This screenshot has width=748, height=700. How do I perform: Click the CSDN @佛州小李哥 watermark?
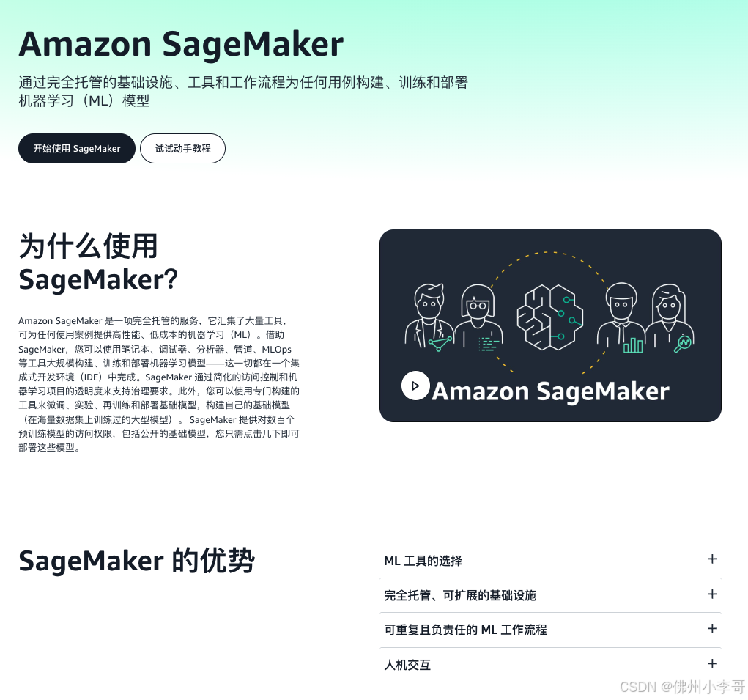pos(682,687)
